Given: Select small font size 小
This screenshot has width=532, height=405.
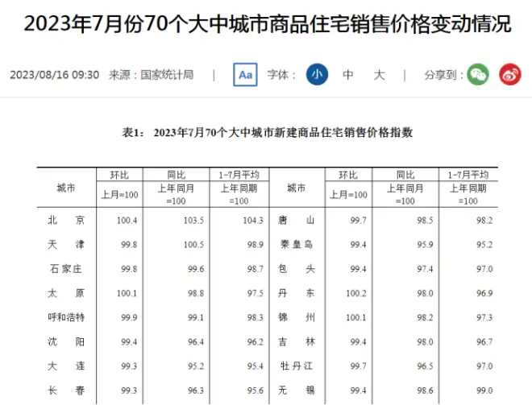Looking at the screenshot, I should pos(317,75).
